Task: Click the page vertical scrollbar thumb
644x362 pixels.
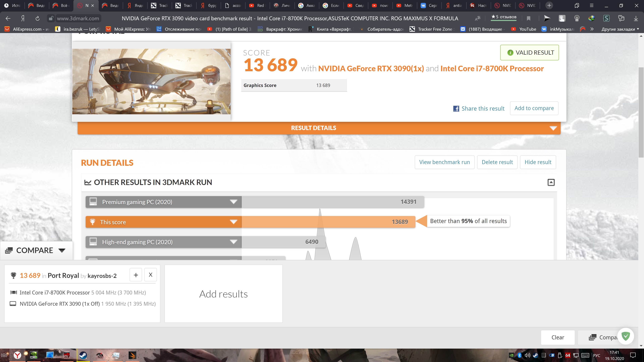Action: tap(641, 112)
